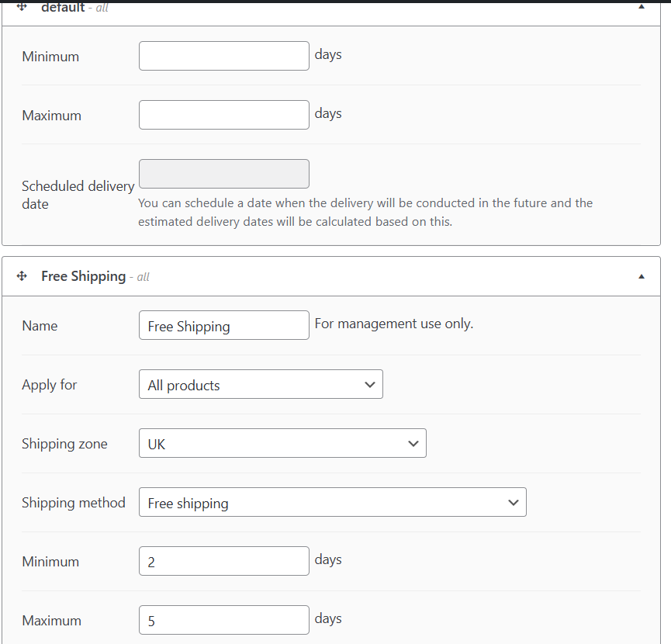Click the default panel header title
The width and height of the screenshot is (671, 644).
(63, 7)
